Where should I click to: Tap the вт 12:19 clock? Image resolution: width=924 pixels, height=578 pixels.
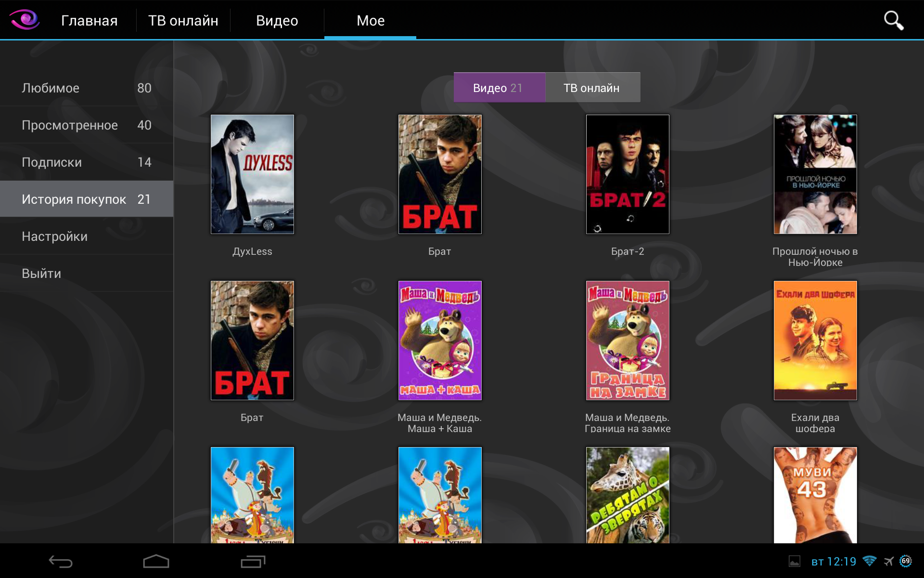tap(834, 562)
